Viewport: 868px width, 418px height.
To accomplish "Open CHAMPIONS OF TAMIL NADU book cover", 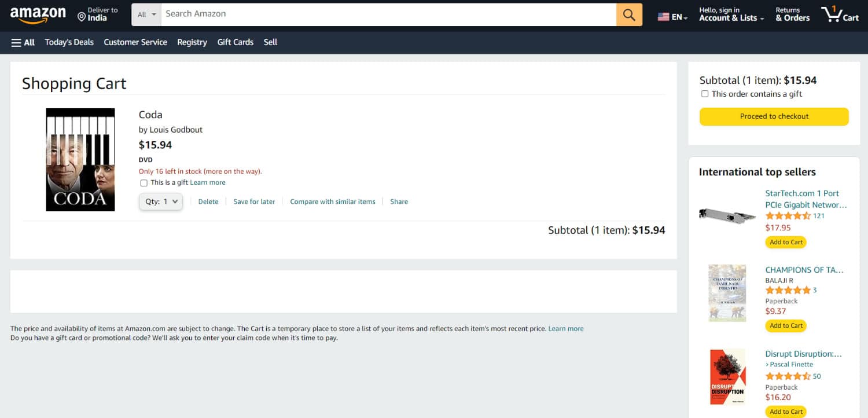I will point(727,293).
